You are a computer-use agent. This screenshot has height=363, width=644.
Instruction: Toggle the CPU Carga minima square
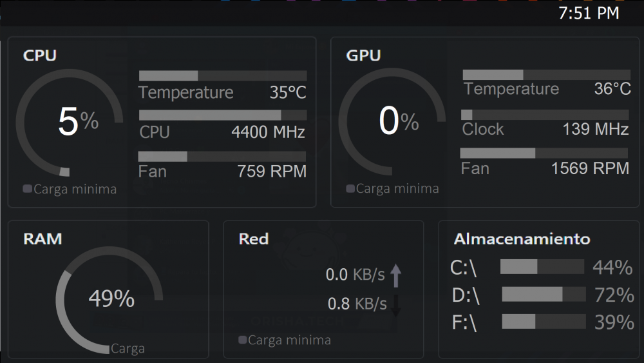point(27,189)
